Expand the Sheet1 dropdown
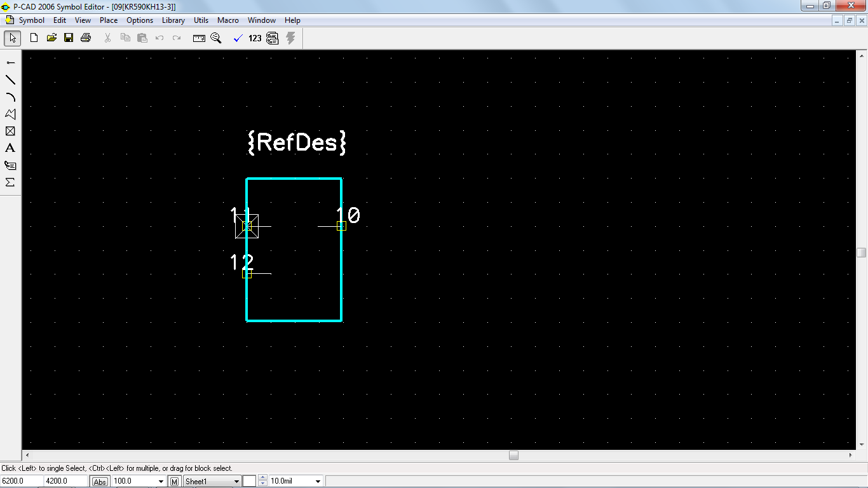The image size is (868, 488). tap(236, 482)
